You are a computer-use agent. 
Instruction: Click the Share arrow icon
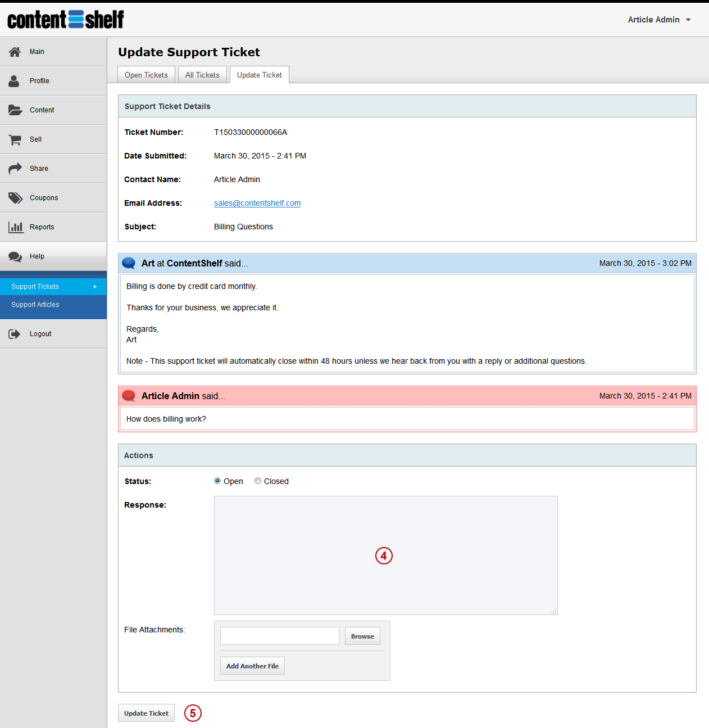click(x=15, y=169)
